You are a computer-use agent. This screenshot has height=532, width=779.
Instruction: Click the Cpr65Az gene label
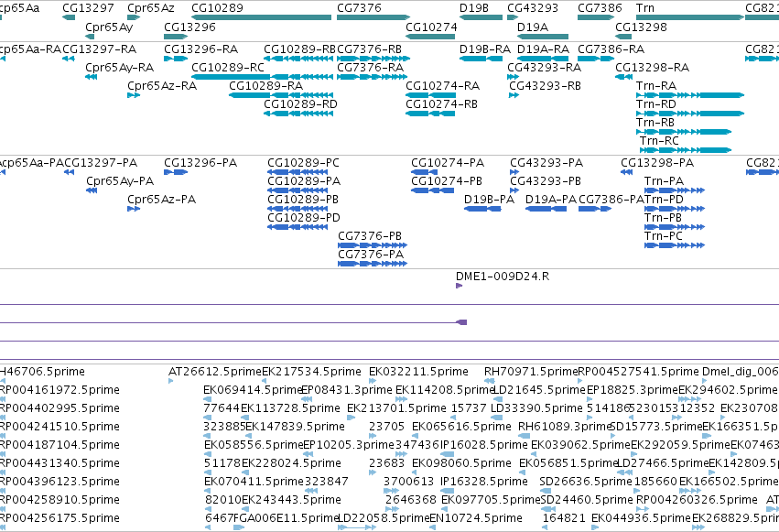tap(150, 8)
